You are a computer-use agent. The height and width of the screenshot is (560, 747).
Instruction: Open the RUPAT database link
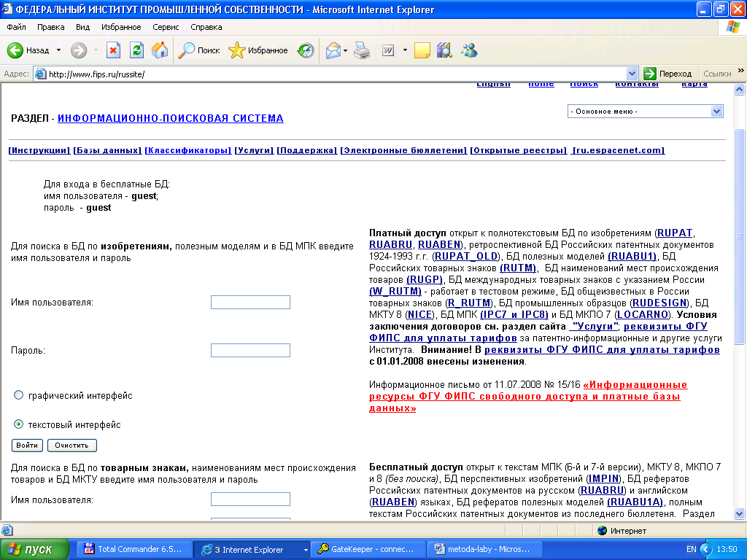pyautogui.click(x=675, y=233)
